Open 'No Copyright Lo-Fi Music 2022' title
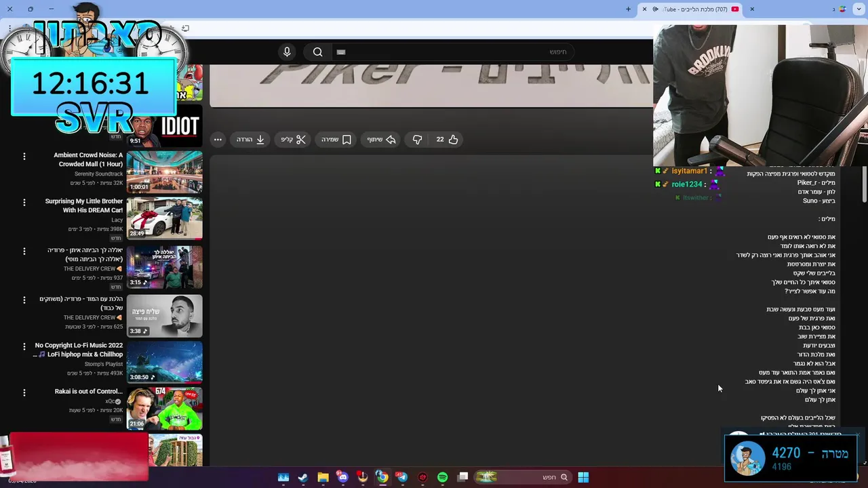 coord(79,350)
